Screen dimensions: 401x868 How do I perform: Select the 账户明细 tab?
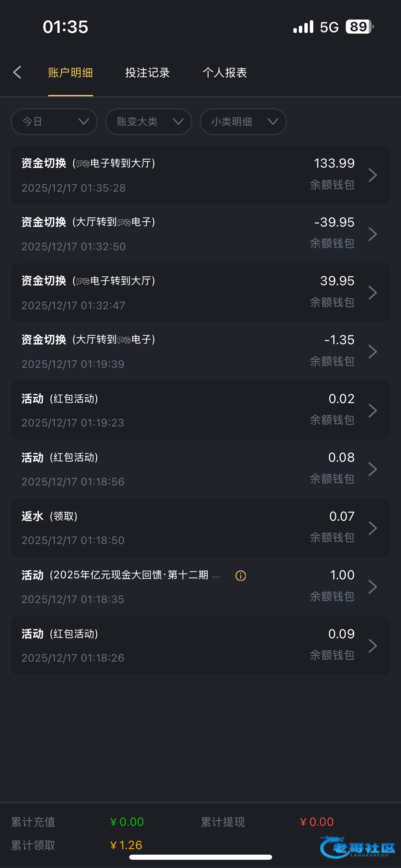pos(71,73)
